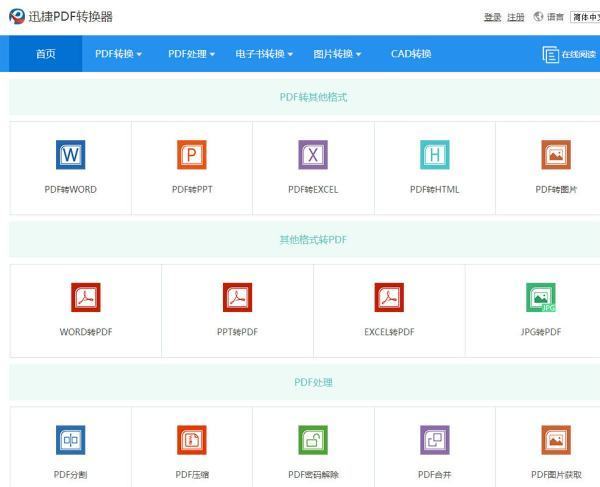Image resolution: width=600 pixels, height=487 pixels.
Task: Expand the PDF处理 menu
Action: 191,54
